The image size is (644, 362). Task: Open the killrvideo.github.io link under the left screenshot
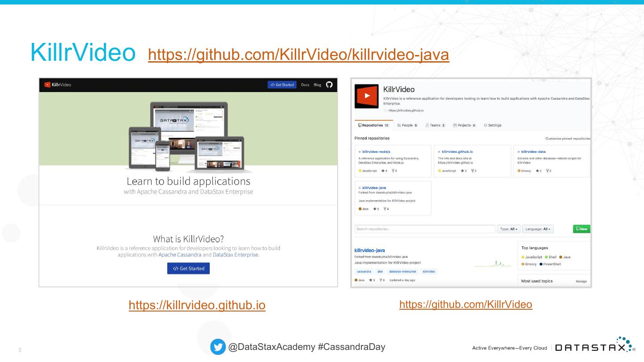(197, 305)
